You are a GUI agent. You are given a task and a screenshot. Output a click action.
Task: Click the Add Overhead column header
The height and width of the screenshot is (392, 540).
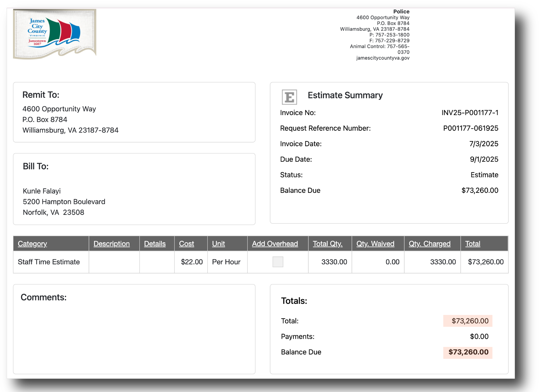tap(275, 243)
